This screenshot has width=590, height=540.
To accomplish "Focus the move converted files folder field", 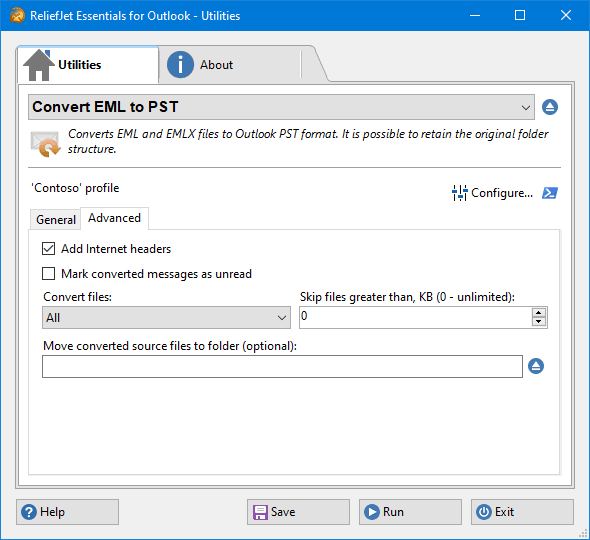I will tap(282, 367).
